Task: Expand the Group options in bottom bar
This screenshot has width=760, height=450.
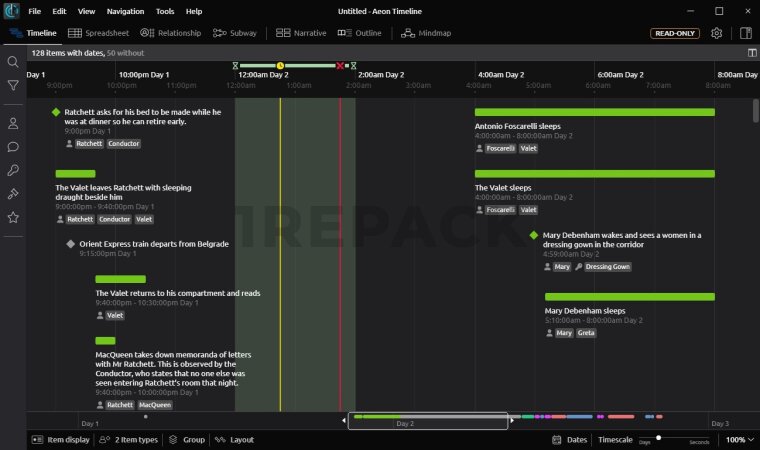Action: coord(186,440)
